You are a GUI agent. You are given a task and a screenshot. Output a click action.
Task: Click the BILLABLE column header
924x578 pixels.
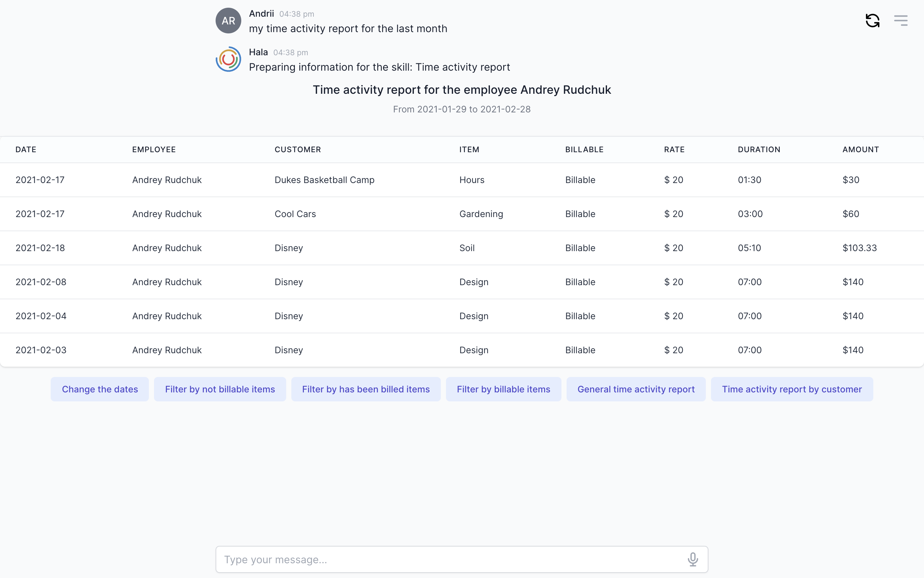(x=584, y=149)
